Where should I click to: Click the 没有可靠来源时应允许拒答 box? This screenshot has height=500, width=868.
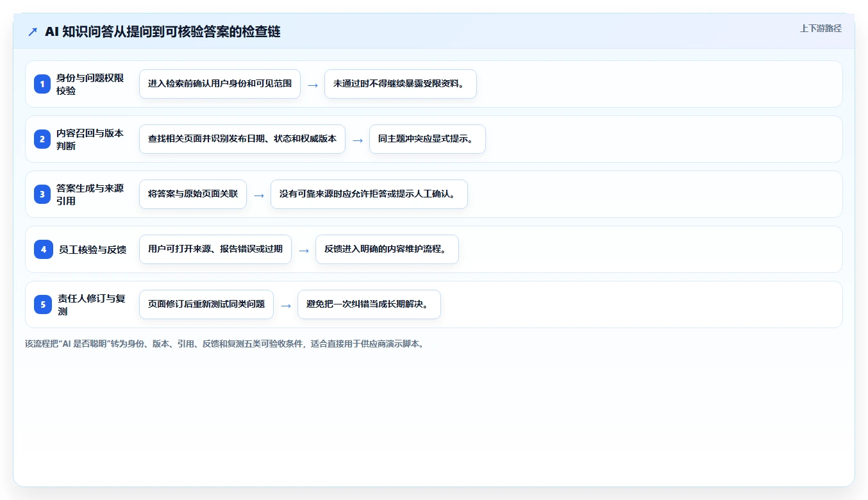click(x=369, y=194)
